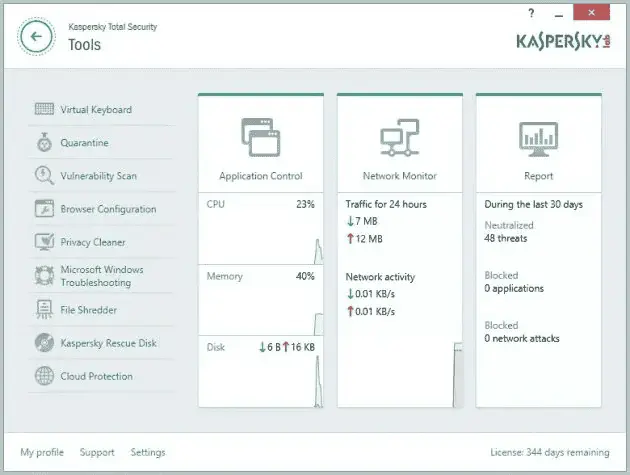Select Privacy Cleaner entry
Screen dimensions: 630x475
93,242
